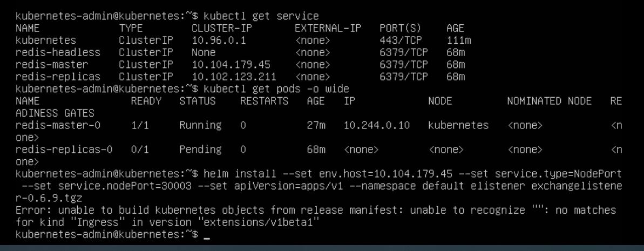
Task: Click the CLUSTER-IP column header
Action: coord(222,29)
